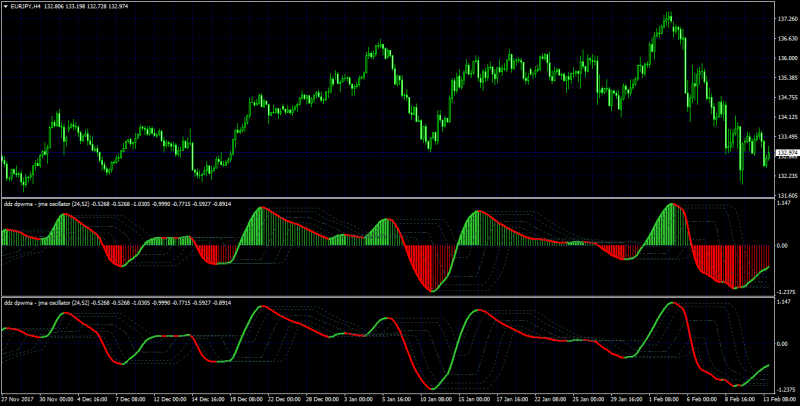The image size is (800, 406).
Task: Click the 13 Feb 08:00 time label
Action: coord(779,400)
